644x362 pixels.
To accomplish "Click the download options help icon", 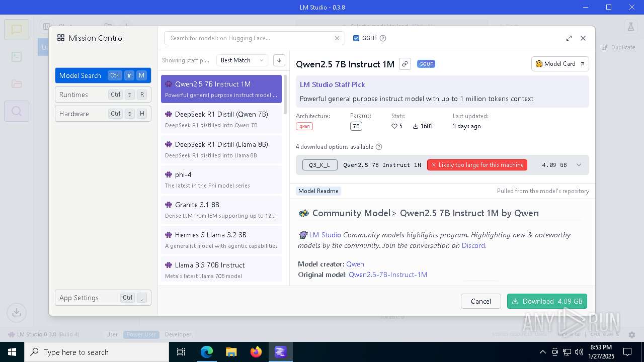I will point(379,147).
